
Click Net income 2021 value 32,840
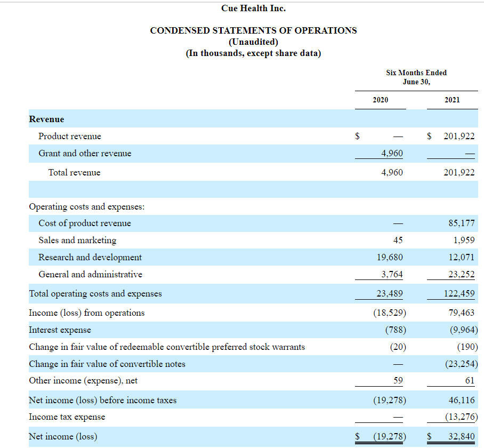click(x=462, y=437)
